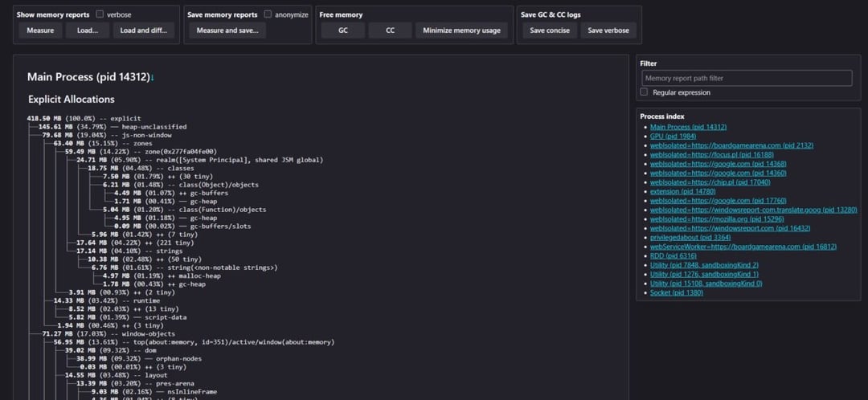Click Save verbose logs button
Viewport: 868px width, 400px height.
coord(608,31)
